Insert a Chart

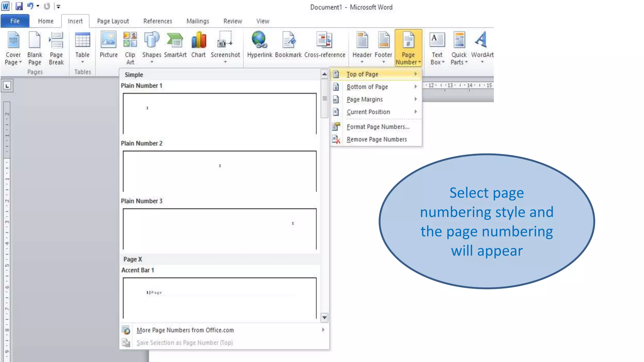pos(198,45)
